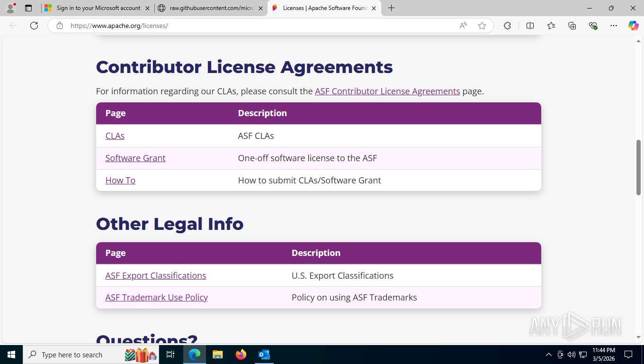Close the Licenses Apache tab
Image resolution: width=644 pixels, height=364 pixels.
tap(374, 8)
